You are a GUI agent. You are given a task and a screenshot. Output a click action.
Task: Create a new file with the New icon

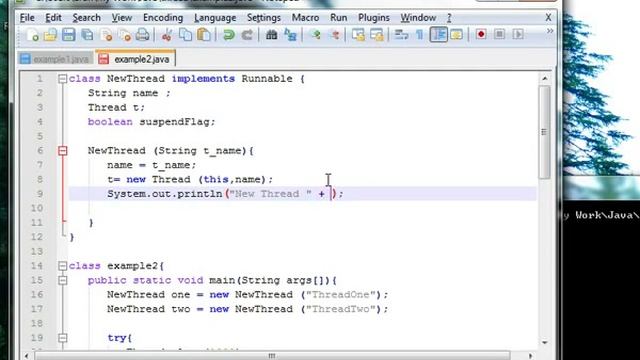(32, 35)
